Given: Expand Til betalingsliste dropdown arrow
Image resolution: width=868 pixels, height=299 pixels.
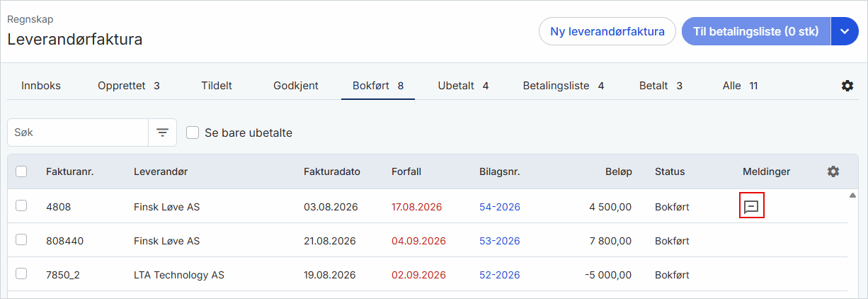Looking at the screenshot, I should pos(844,31).
